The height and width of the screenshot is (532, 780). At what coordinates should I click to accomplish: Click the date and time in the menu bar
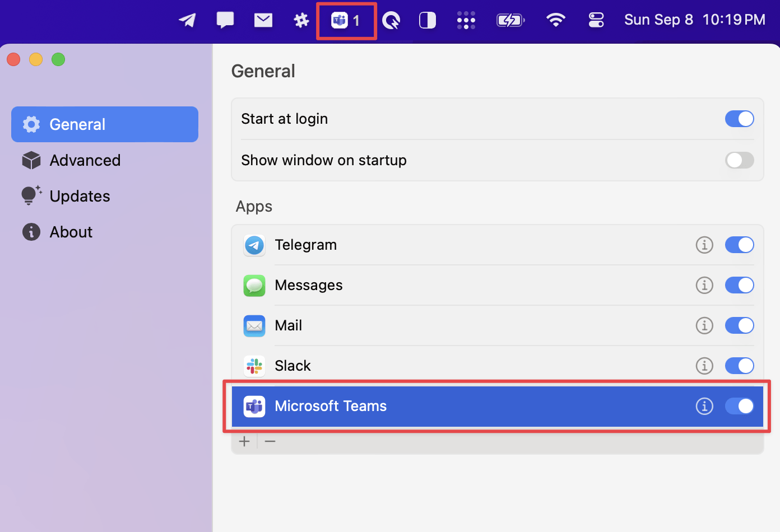[695, 20]
